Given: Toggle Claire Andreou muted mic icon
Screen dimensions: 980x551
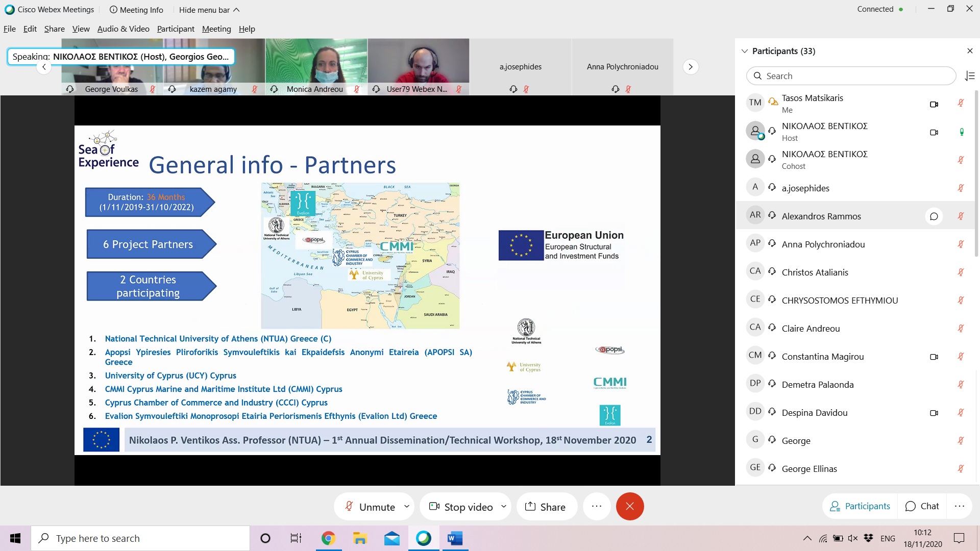Looking at the screenshot, I should coord(961,328).
